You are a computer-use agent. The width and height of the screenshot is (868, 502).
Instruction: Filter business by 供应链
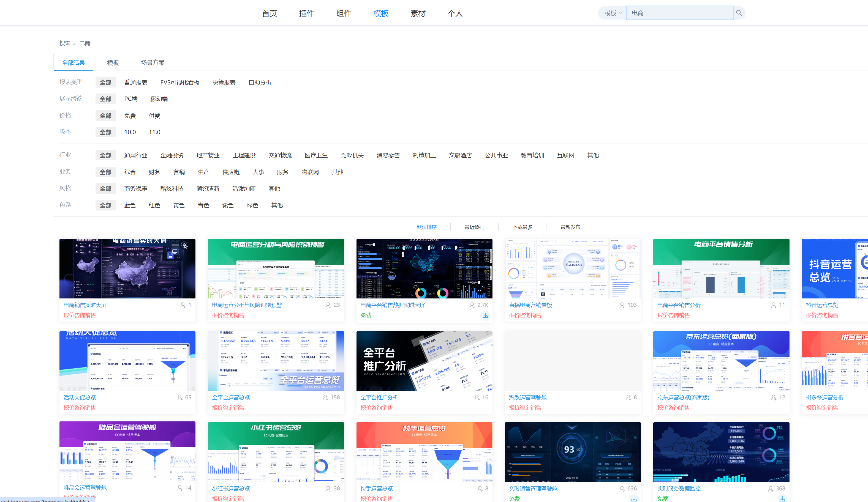pyautogui.click(x=231, y=172)
